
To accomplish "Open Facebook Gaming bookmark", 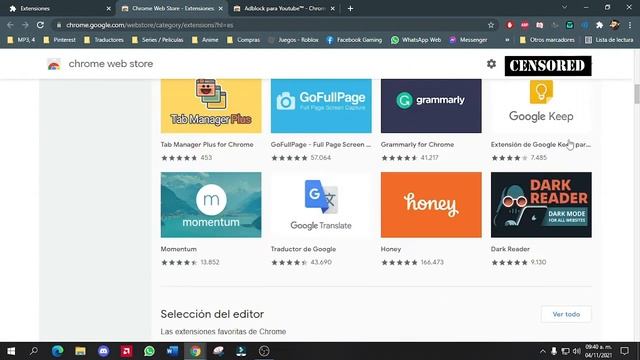I will [x=354, y=40].
